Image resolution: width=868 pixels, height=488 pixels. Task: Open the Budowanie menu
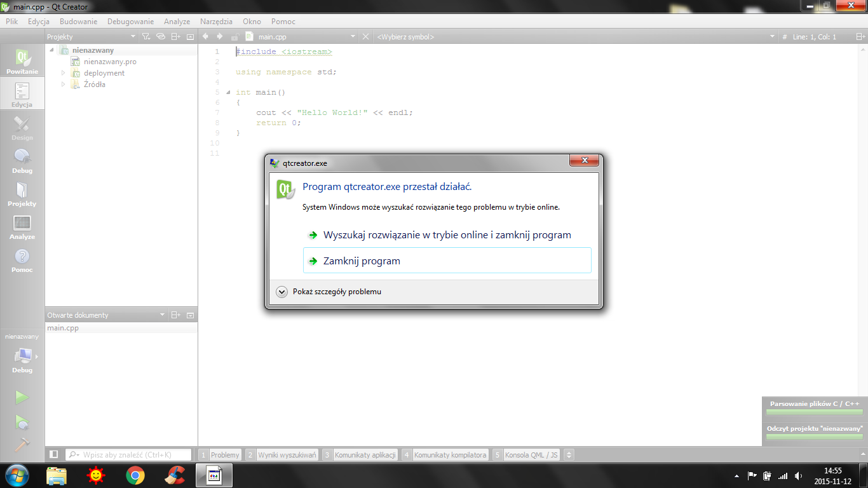[79, 22]
